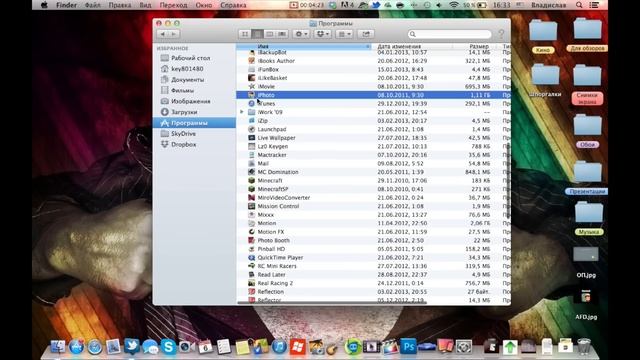The image size is (640, 360).
Task: Open the Файл menu
Action: (93, 5)
